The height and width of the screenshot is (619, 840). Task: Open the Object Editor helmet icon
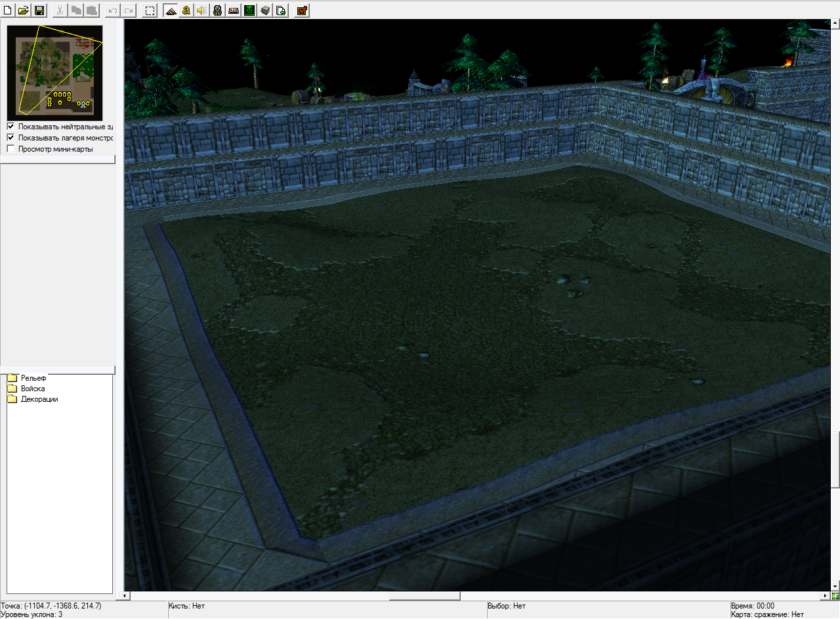[218, 11]
